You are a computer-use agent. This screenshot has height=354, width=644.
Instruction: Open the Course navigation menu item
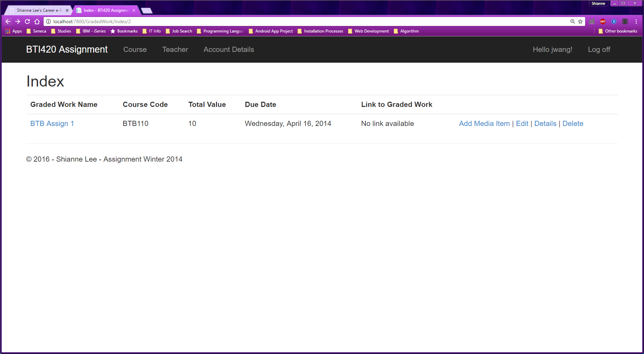135,49
